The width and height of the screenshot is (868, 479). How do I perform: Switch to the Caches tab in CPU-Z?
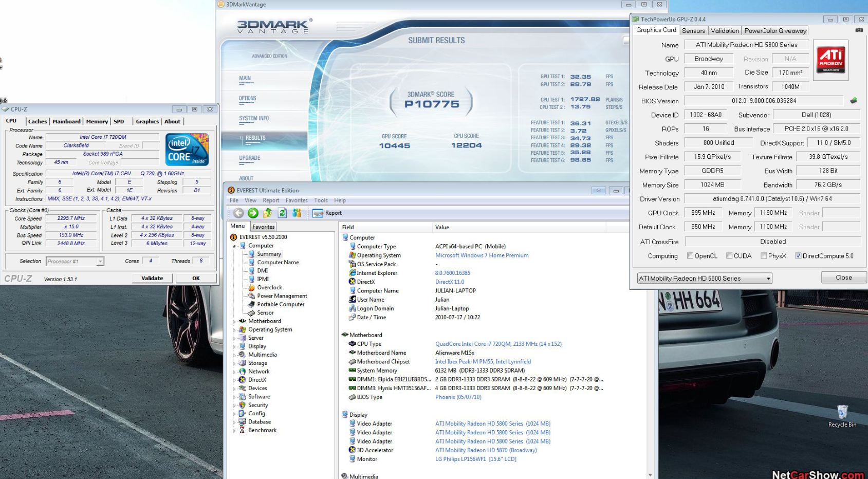coord(38,121)
